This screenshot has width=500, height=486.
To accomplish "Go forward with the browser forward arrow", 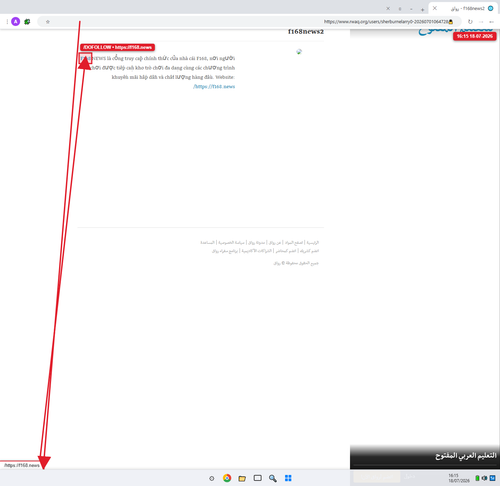I will click(481, 22).
